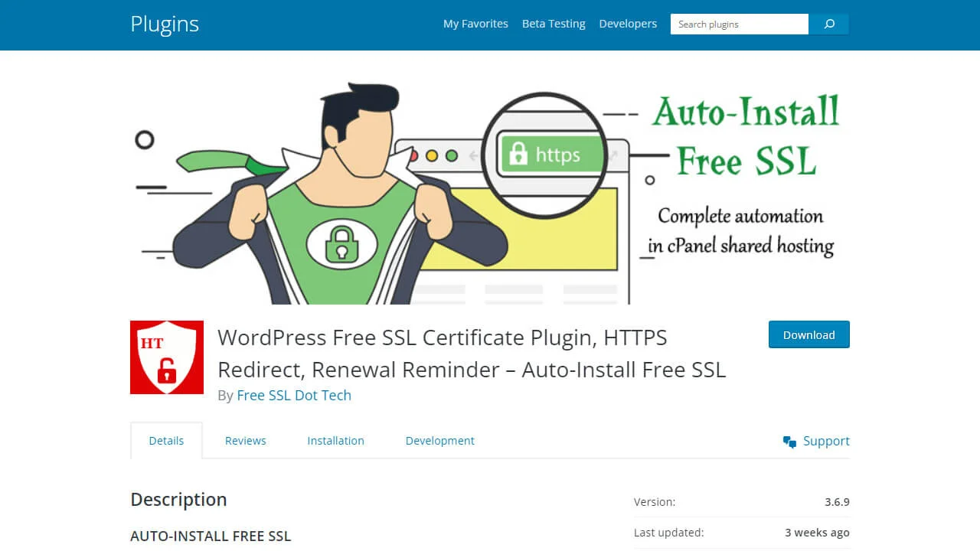
Task: Click the Last updated value 3 weeks ago
Action: point(817,532)
